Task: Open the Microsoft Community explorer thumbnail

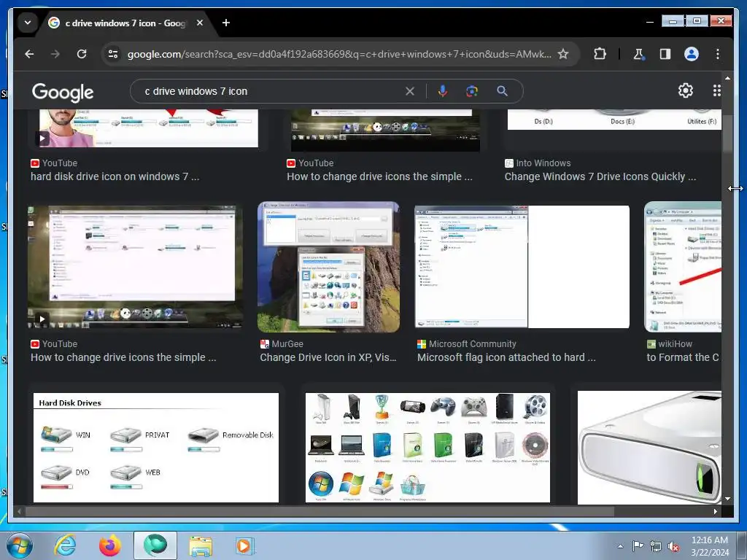Action: [522, 267]
